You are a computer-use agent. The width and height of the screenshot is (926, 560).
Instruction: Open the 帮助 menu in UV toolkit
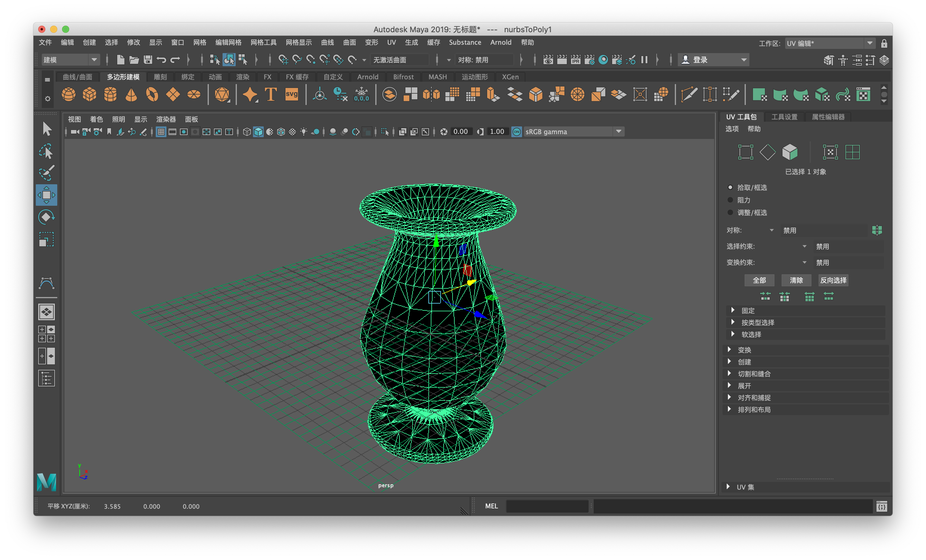click(754, 129)
